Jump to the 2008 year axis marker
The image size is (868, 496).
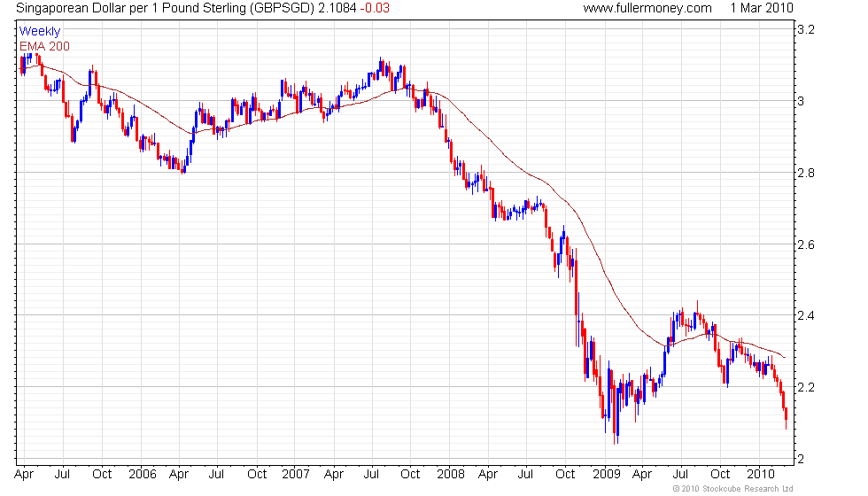tap(450, 474)
